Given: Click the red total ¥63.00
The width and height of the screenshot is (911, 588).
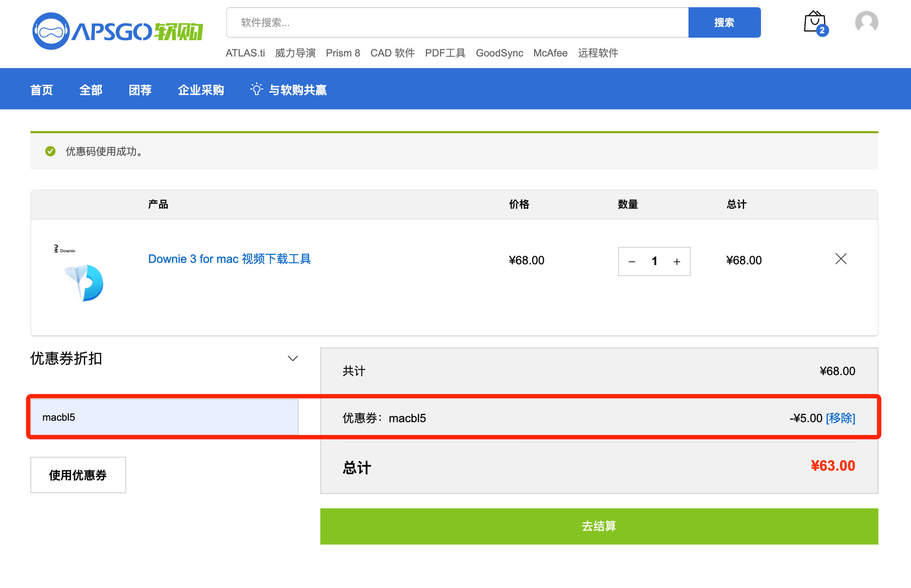Looking at the screenshot, I should [x=833, y=466].
